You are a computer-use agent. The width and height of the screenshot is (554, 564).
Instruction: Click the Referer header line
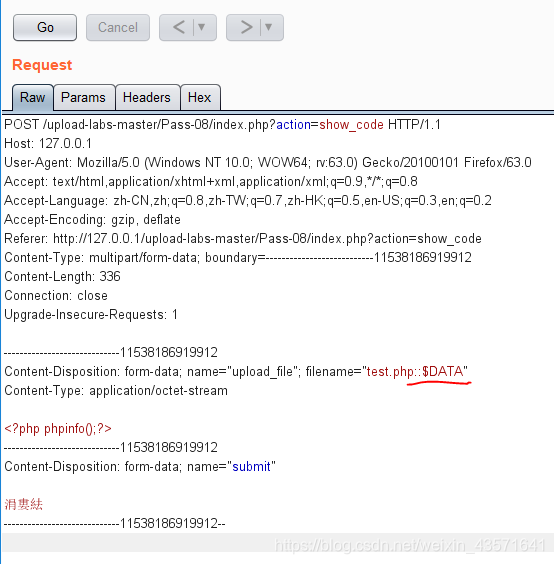click(243, 238)
